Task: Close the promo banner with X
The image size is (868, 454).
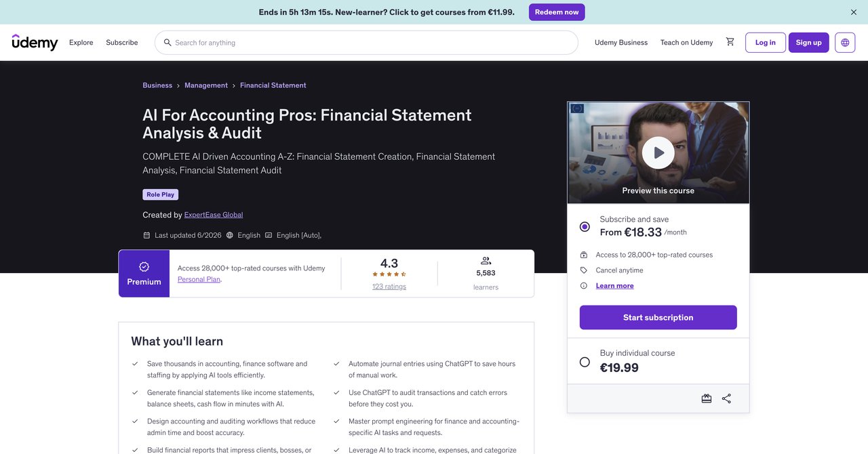Action: coord(854,12)
